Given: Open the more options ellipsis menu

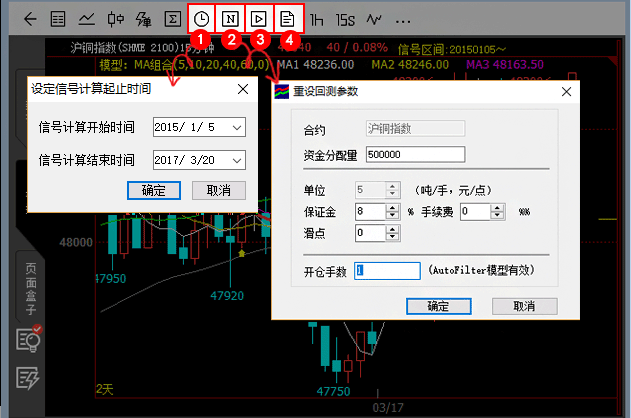Looking at the screenshot, I should tap(403, 19).
